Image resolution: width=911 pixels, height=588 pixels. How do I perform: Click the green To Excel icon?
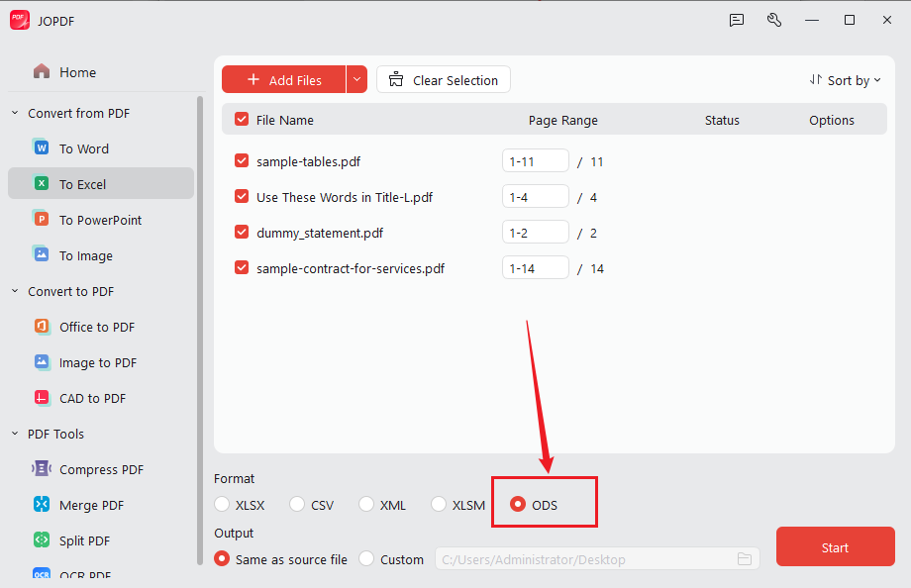pyautogui.click(x=42, y=183)
